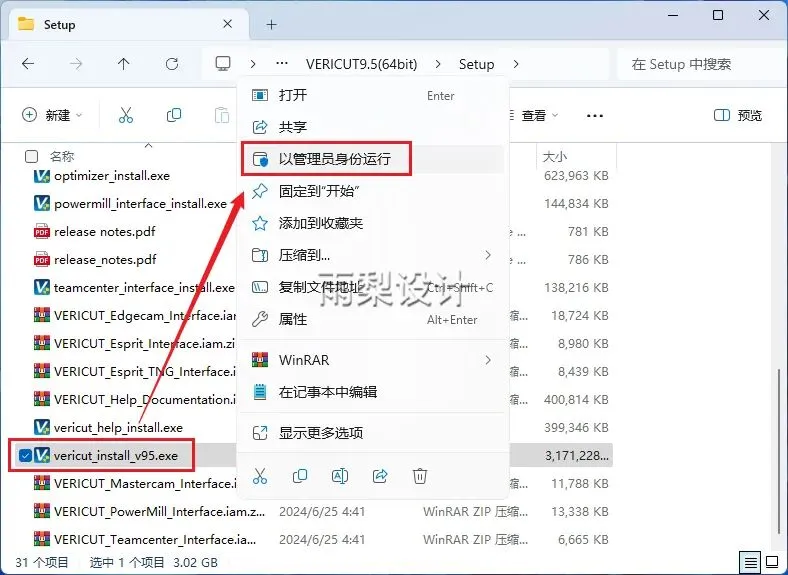Screen dimensions: 788x575
Task: Click the sort arrow above 名称 column
Action: tap(148, 145)
